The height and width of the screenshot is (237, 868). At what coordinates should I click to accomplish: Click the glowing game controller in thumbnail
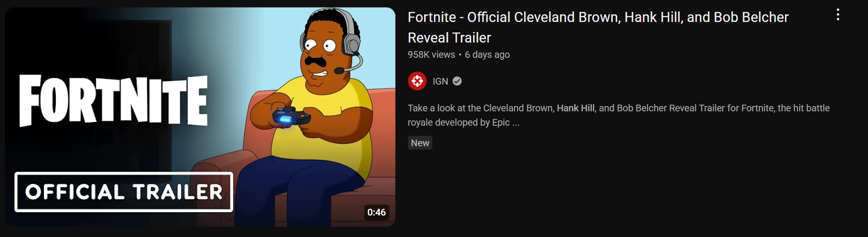290,117
